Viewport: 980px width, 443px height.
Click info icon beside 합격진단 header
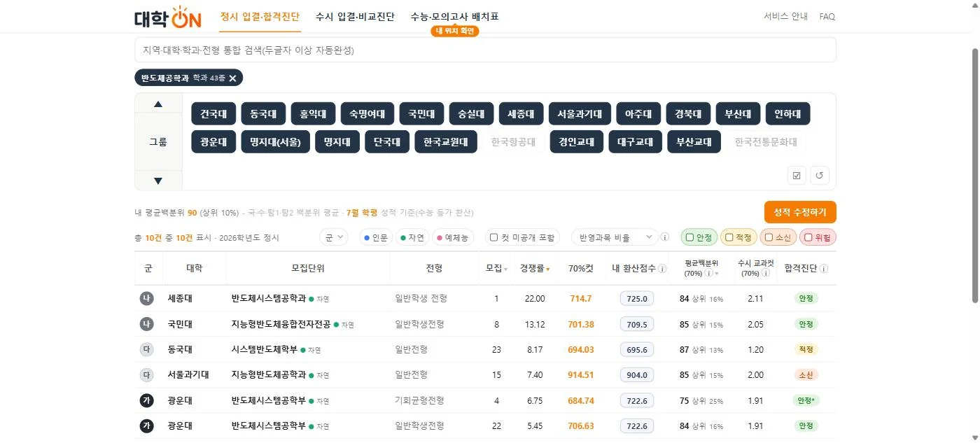pyautogui.click(x=824, y=269)
